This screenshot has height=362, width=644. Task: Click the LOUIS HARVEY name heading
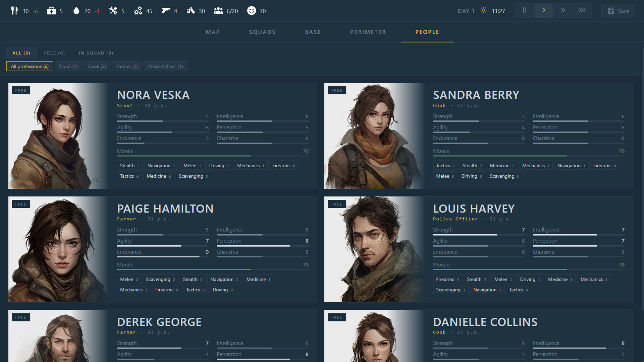474,208
